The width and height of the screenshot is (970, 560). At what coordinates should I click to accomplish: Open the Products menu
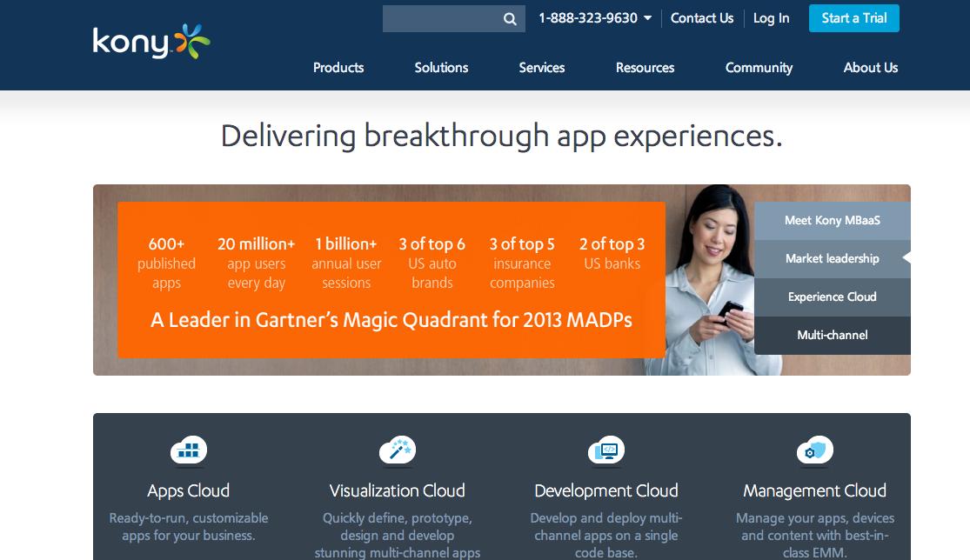(x=338, y=67)
